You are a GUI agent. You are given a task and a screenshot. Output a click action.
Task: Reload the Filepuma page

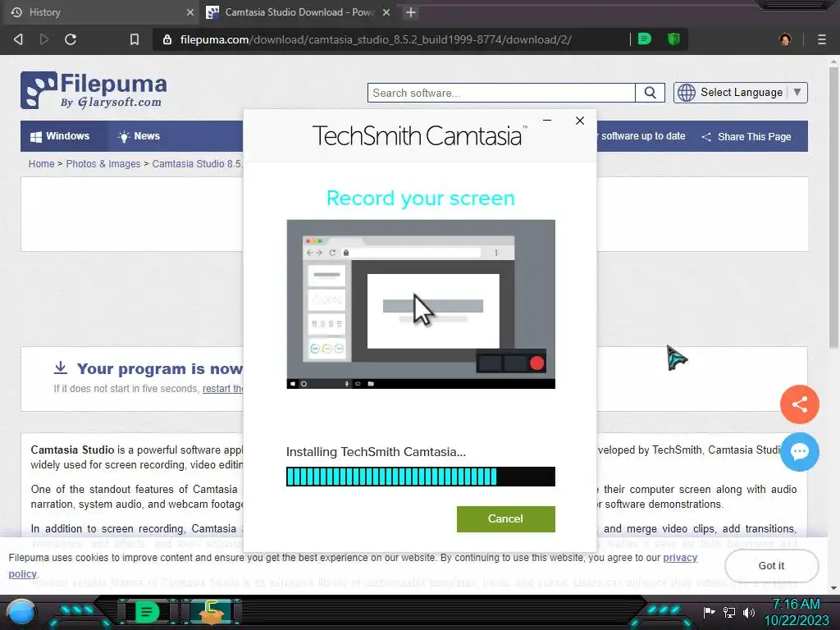pyautogui.click(x=71, y=39)
